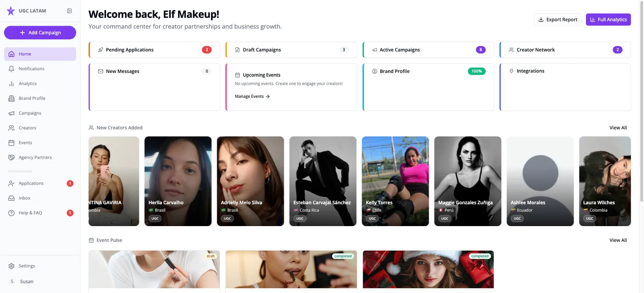644x293 pixels.
Task: Open Laura Wilches creator card
Action: 605,181
